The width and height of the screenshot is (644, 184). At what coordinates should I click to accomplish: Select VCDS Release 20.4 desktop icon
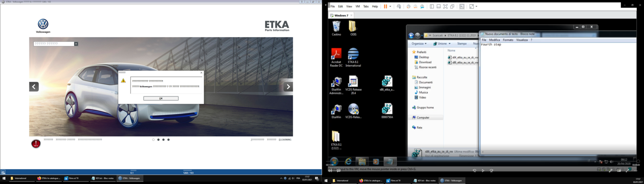[353, 85]
